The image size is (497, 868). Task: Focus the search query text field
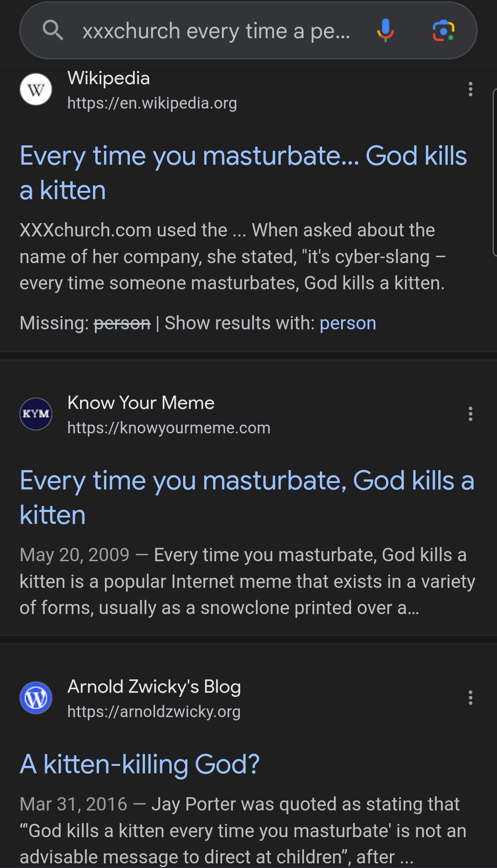click(216, 31)
